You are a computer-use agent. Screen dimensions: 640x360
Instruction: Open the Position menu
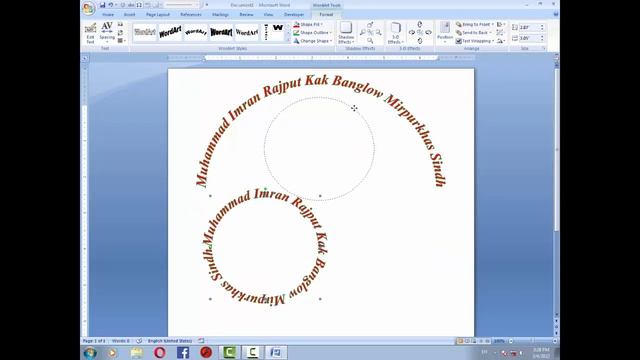point(444,33)
